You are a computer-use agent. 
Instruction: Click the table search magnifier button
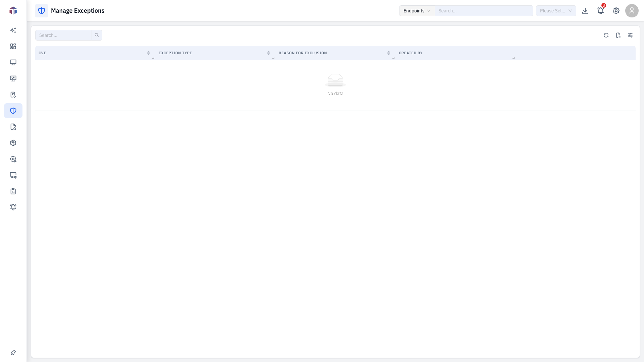coord(97,35)
